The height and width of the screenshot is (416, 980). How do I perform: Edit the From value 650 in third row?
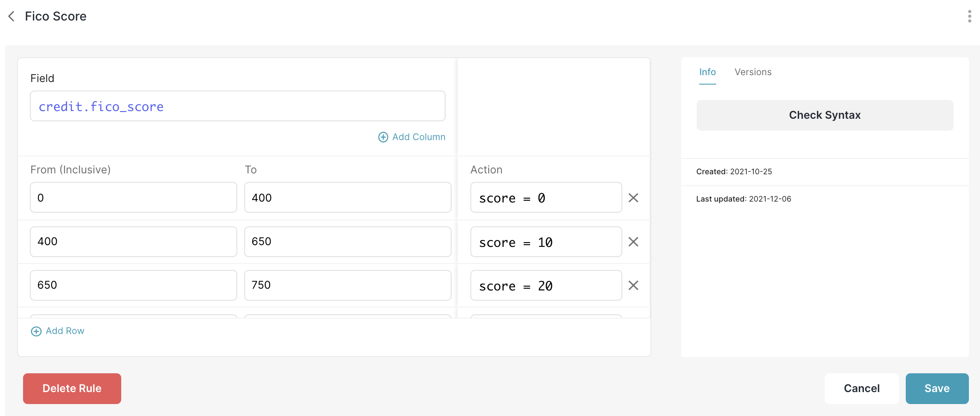pyautogui.click(x=134, y=285)
